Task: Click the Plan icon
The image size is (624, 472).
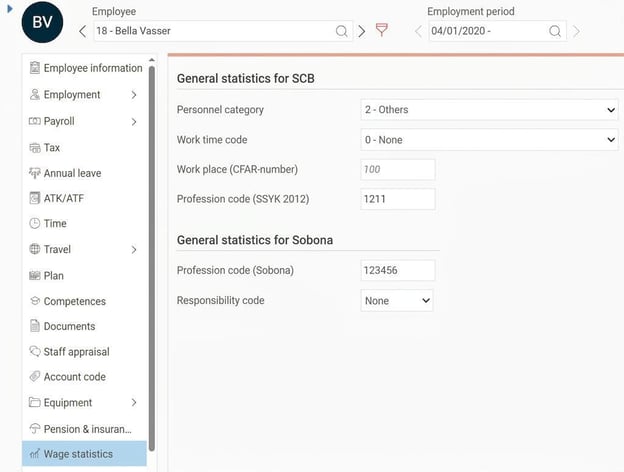Action: pos(35,275)
